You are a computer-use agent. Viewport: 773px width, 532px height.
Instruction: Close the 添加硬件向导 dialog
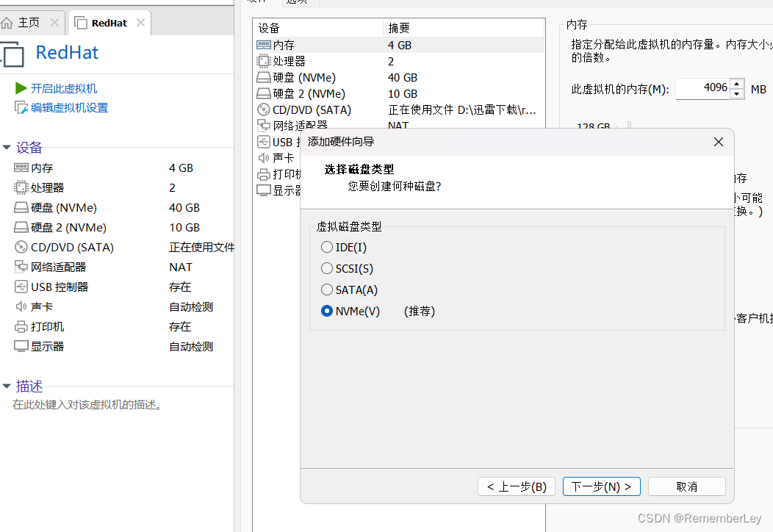click(x=719, y=142)
